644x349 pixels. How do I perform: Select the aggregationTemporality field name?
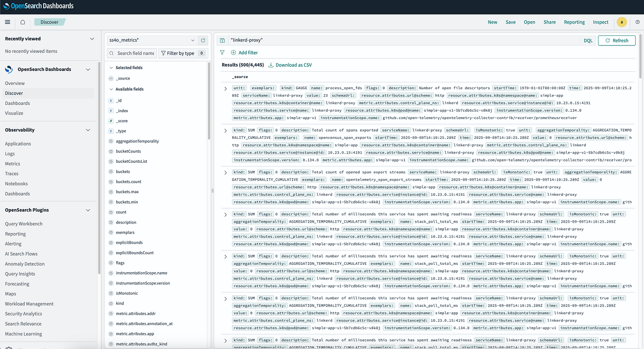(137, 141)
